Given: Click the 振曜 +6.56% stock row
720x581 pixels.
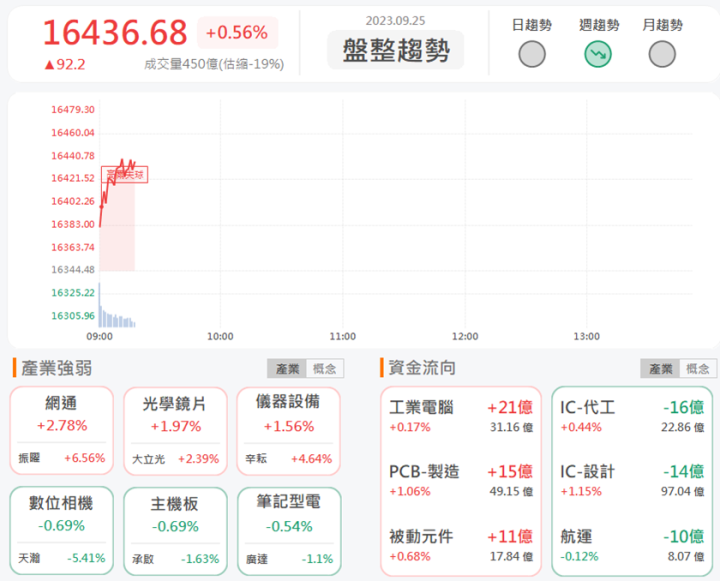Looking at the screenshot, I should [x=62, y=458].
